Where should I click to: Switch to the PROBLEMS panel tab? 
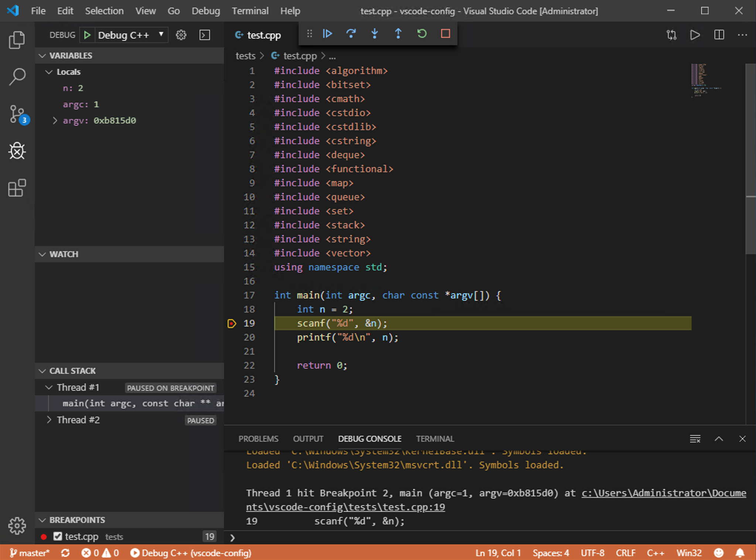258,439
